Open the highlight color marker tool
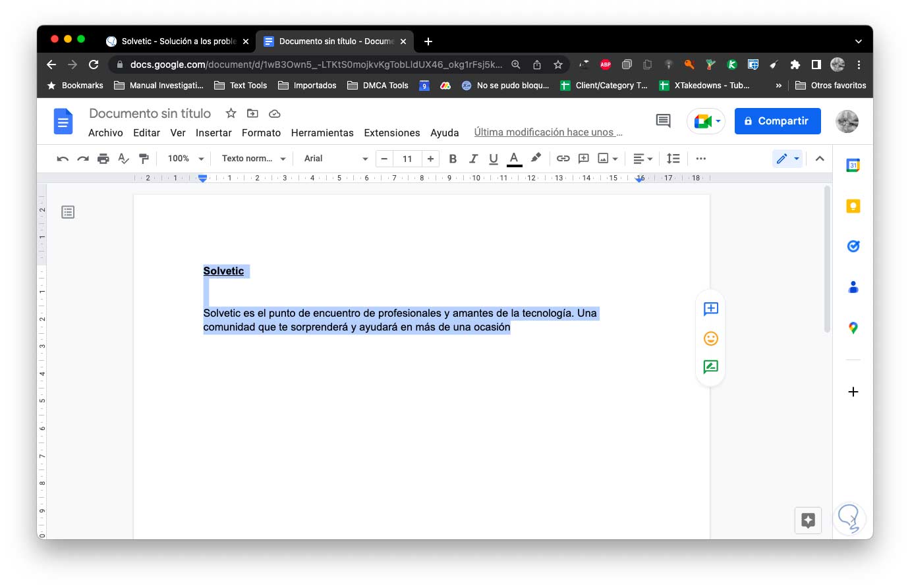Screen dimensions: 910x588 coord(536,158)
